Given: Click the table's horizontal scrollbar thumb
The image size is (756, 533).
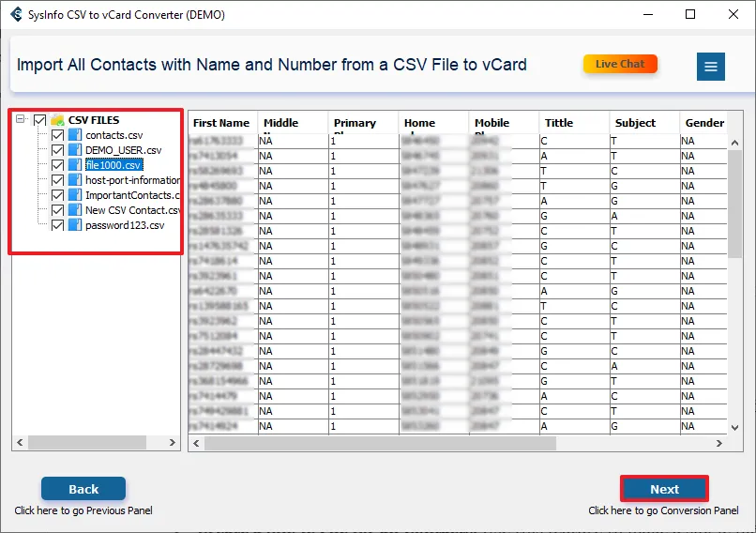Looking at the screenshot, I should (375, 444).
